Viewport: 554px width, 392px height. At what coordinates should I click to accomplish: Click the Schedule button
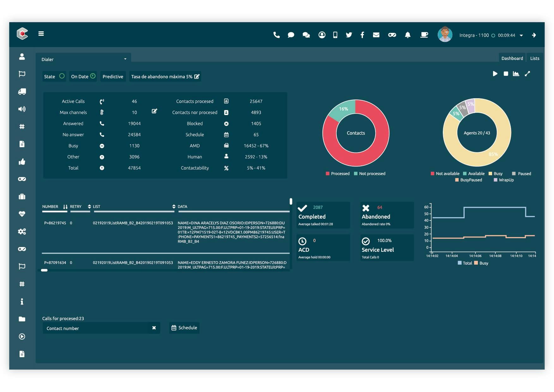(x=184, y=328)
